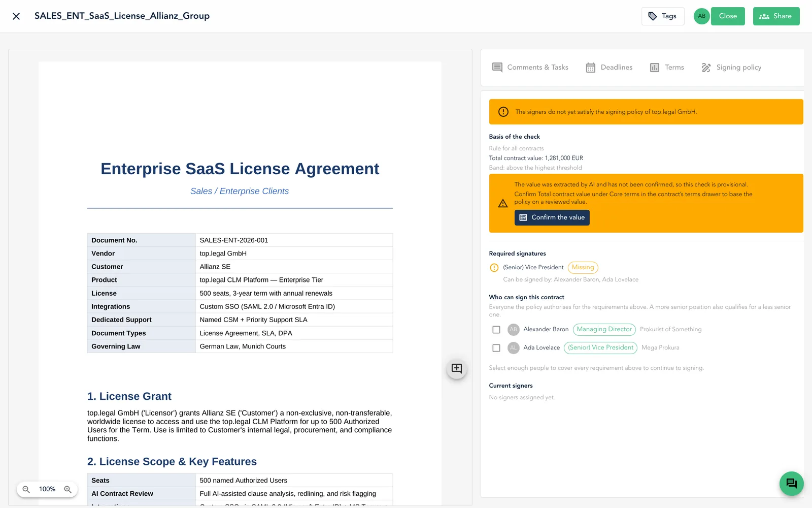The height and width of the screenshot is (508, 812).
Task: Click the German Law, Munich Courts cell
Action: click(294, 346)
